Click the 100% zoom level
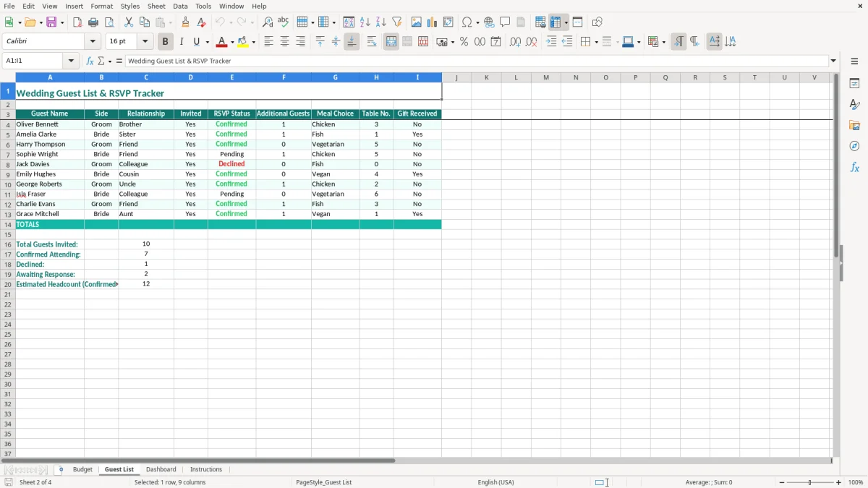 856,482
